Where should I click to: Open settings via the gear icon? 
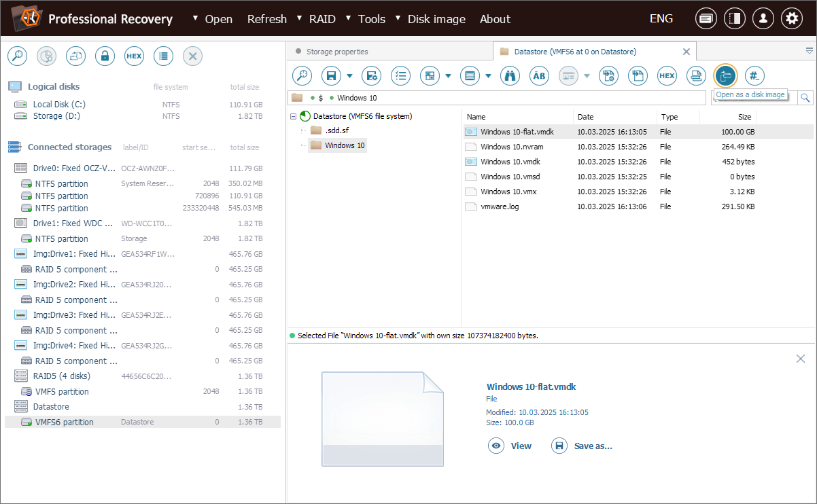tap(792, 19)
